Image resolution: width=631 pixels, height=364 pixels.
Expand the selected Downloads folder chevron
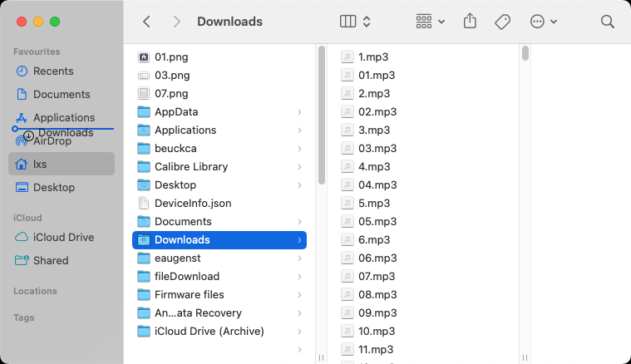click(x=299, y=240)
